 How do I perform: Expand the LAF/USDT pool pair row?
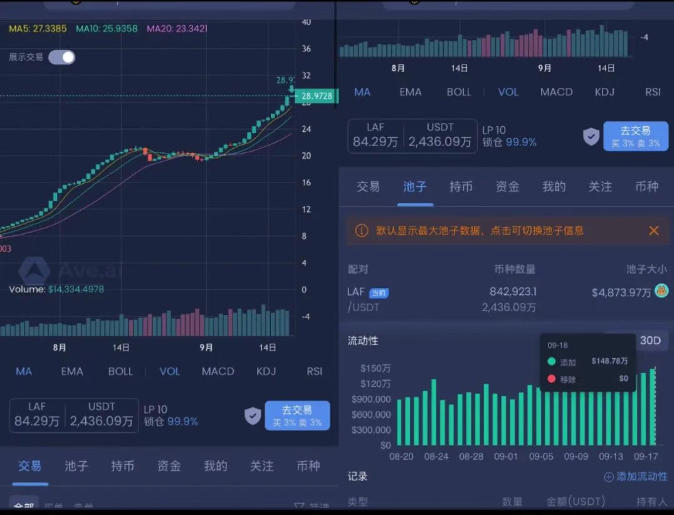[500, 298]
